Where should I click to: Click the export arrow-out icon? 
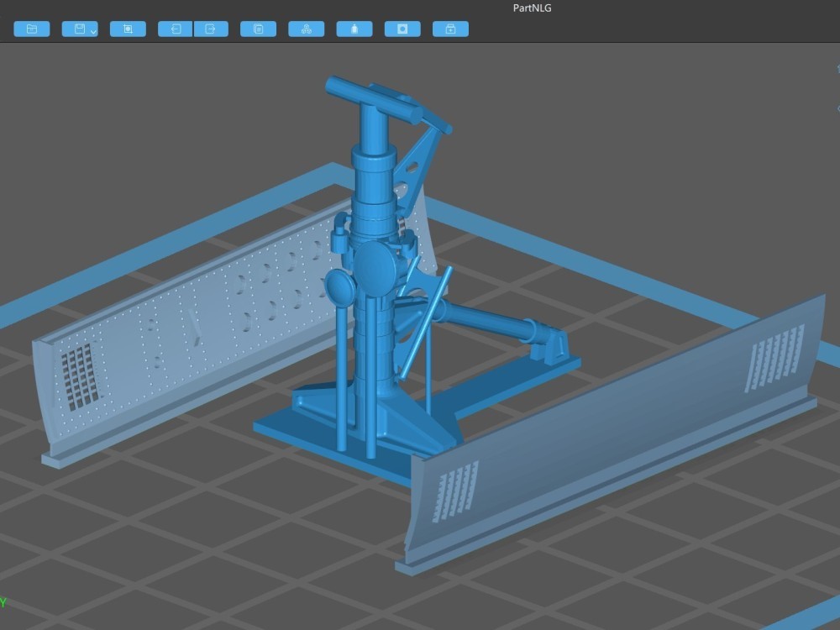(x=211, y=29)
